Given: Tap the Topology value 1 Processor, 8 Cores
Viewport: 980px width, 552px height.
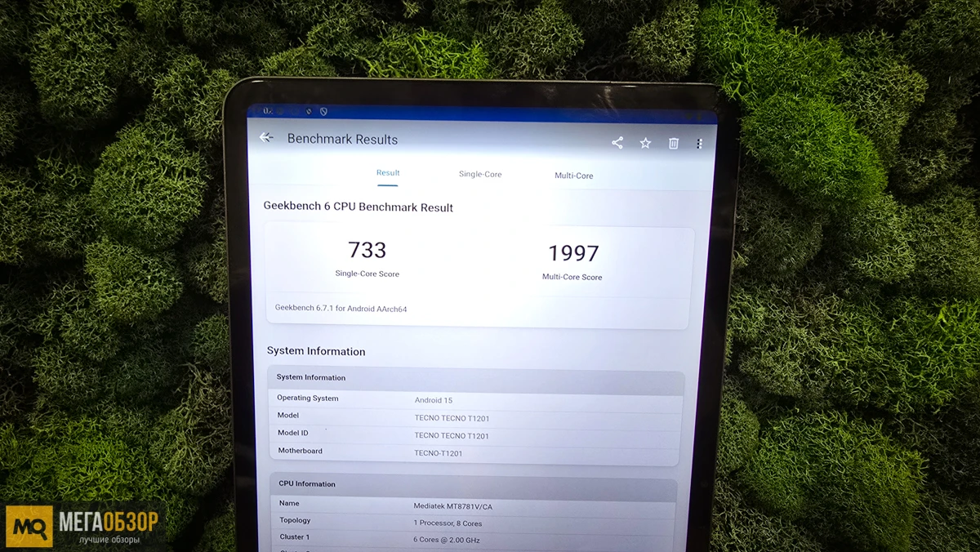Looking at the screenshot, I should (x=448, y=523).
